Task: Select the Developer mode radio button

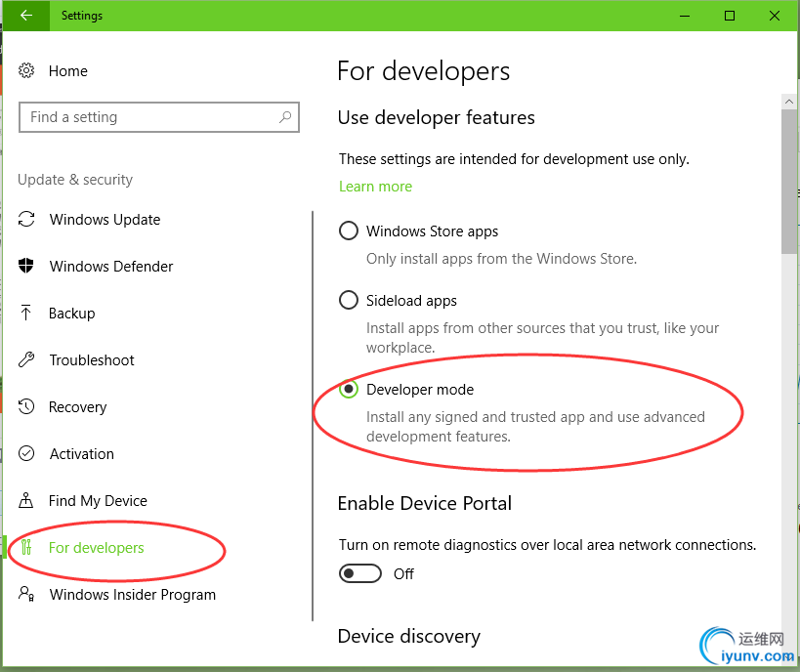Action: pyautogui.click(x=349, y=390)
